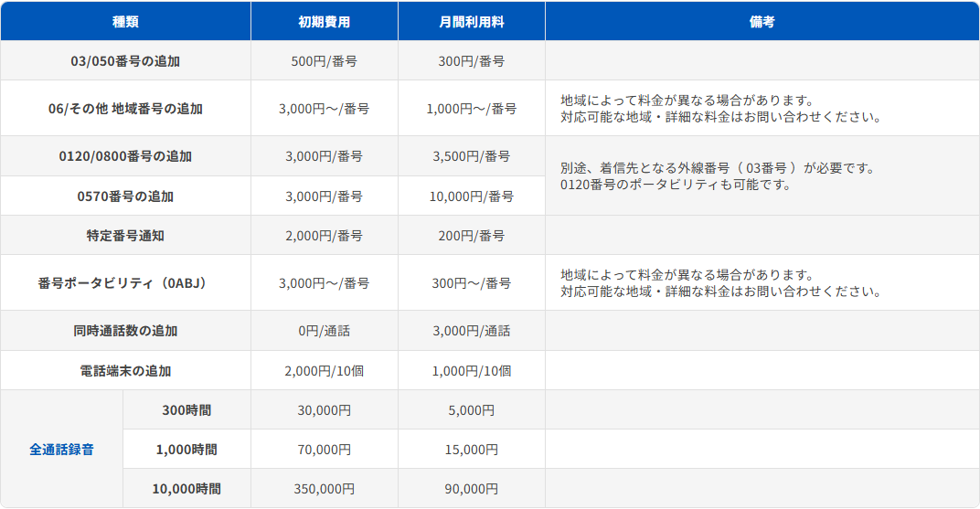Select the 06/その他 地域番号の追加 label
Viewport: 980px width, 509px height.
pyautogui.click(x=125, y=109)
